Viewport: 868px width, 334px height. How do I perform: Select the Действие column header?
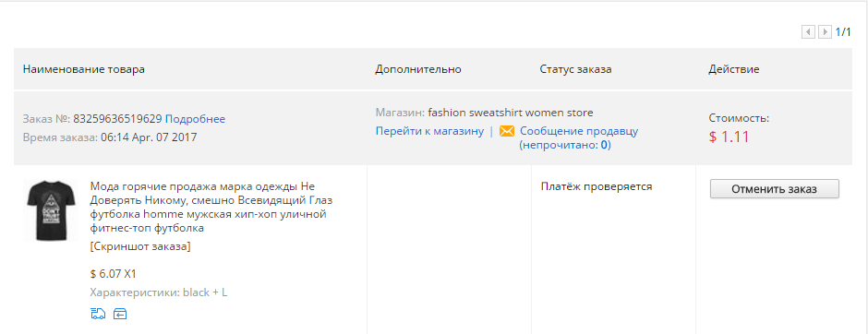734,70
